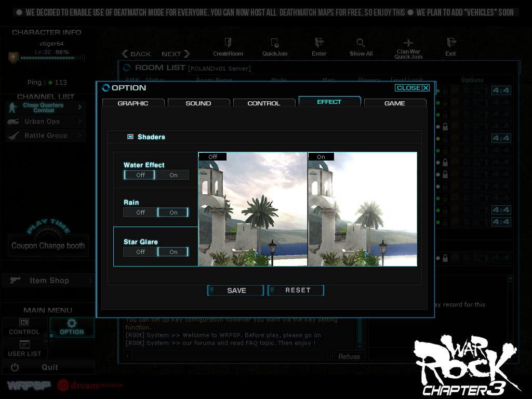Image resolution: width=532 pixels, height=399 pixels.
Task: Select Battle Group jet icon
Action: click(x=13, y=136)
